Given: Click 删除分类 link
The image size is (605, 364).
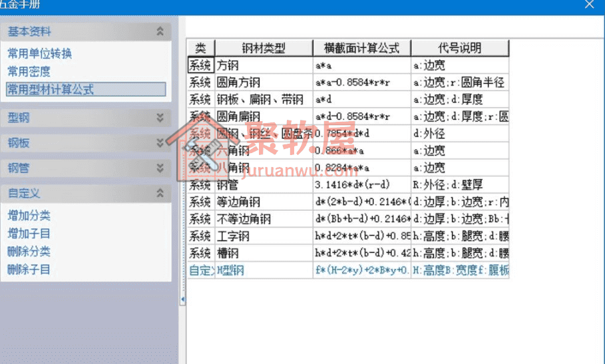Looking at the screenshot, I should (29, 252).
